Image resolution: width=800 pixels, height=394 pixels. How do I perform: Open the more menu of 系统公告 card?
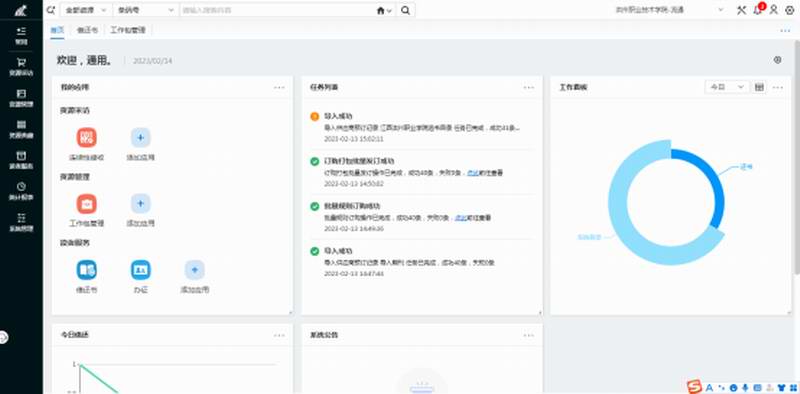coord(529,335)
